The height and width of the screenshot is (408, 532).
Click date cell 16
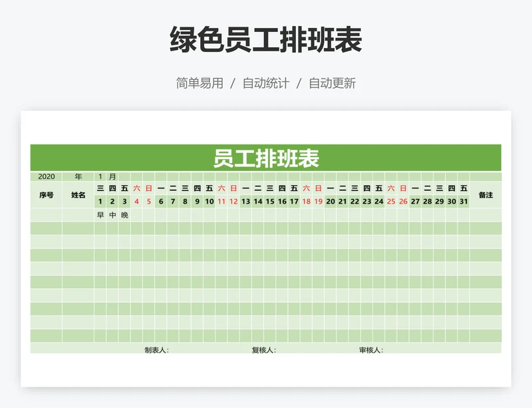click(x=282, y=202)
